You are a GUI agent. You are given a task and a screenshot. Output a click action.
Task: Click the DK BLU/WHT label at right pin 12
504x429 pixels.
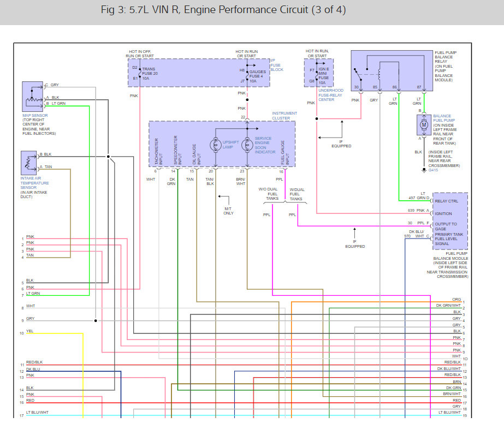click(449, 368)
